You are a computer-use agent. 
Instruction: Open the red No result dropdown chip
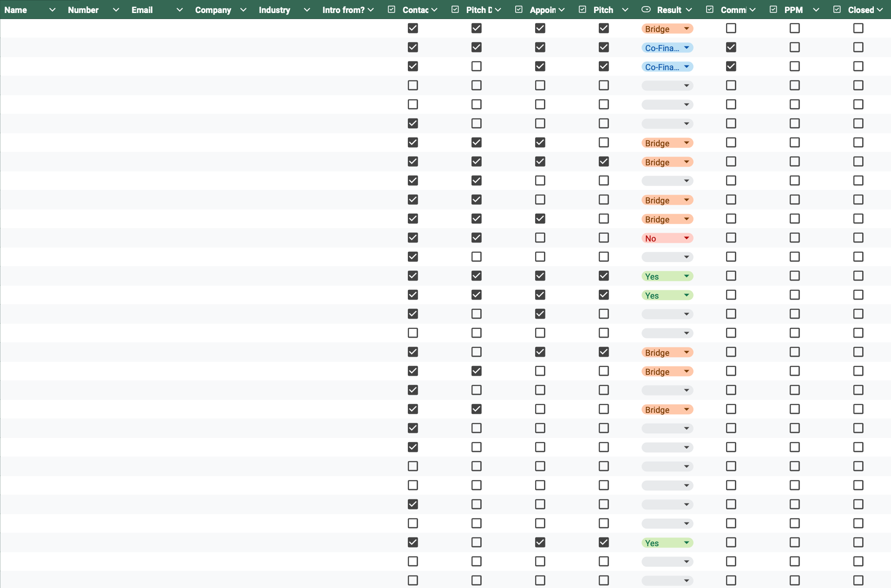667,238
